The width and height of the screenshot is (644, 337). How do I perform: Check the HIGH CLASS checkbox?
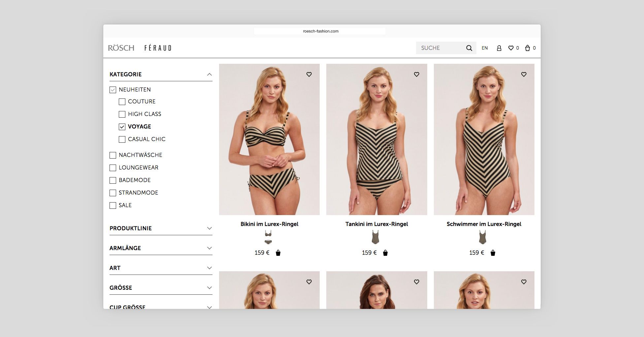coord(122,114)
